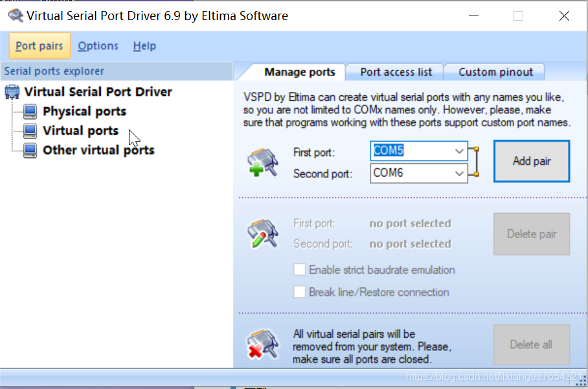Close the Virtual Serial Port Driver window
This screenshot has height=389, width=588.
(564, 16)
